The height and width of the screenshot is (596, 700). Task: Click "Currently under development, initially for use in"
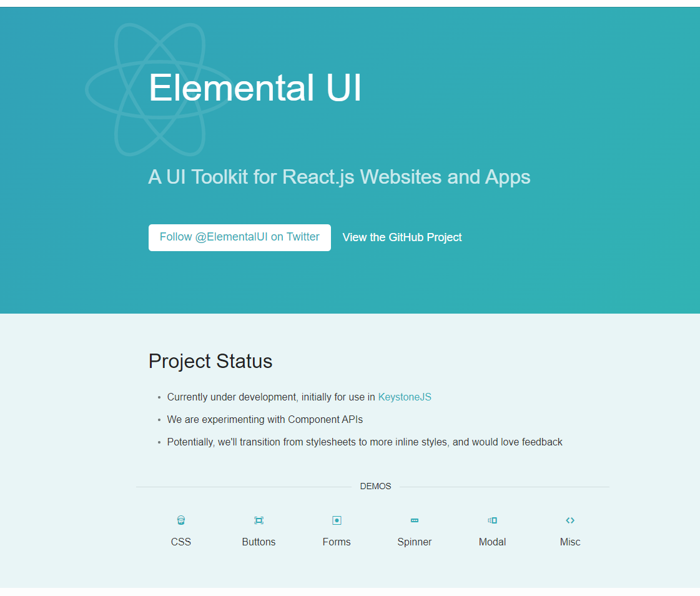271,397
